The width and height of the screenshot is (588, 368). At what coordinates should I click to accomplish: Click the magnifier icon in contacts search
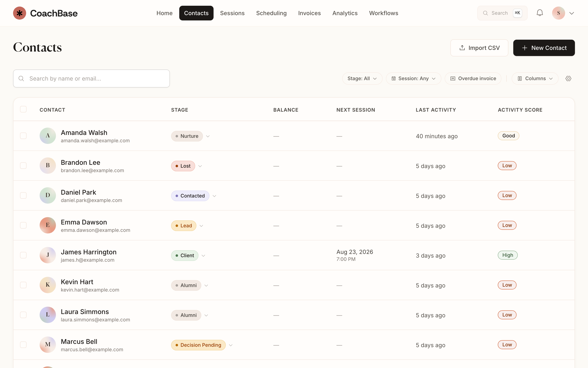pos(21,78)
